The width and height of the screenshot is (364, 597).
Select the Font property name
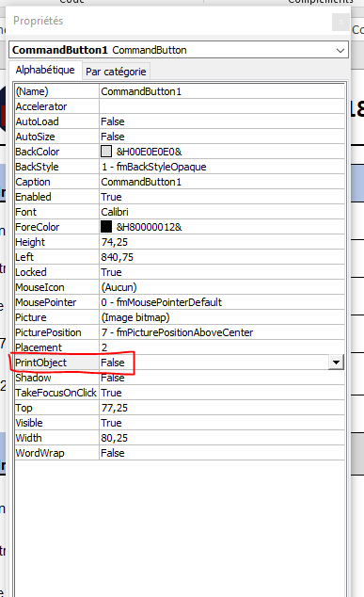pos(25,212)
